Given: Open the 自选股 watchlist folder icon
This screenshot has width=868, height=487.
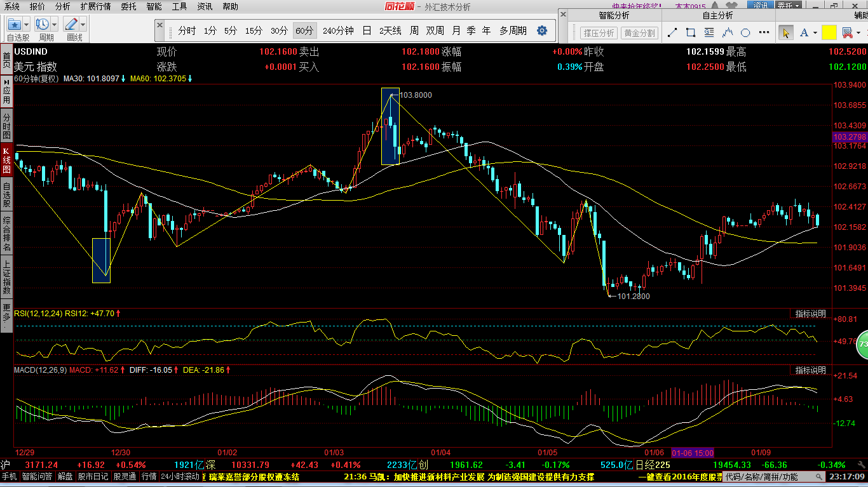Looking at the screenshot, I should [15, 24].
